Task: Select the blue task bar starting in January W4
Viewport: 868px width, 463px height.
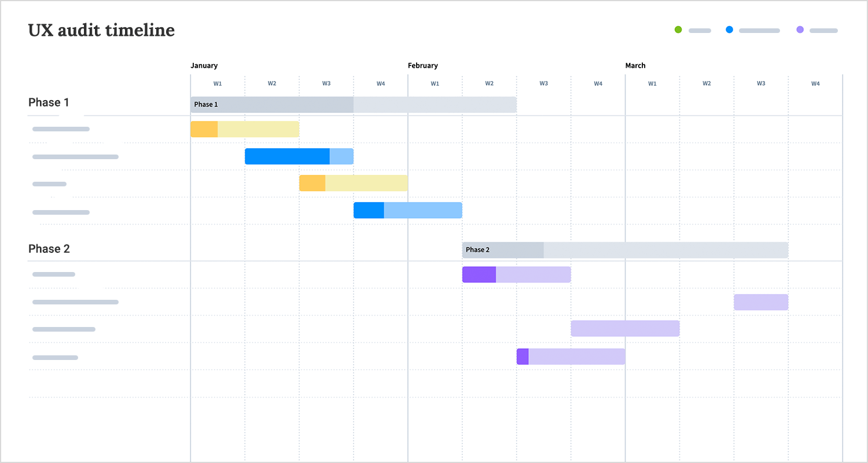Action: tap(408, 210)
